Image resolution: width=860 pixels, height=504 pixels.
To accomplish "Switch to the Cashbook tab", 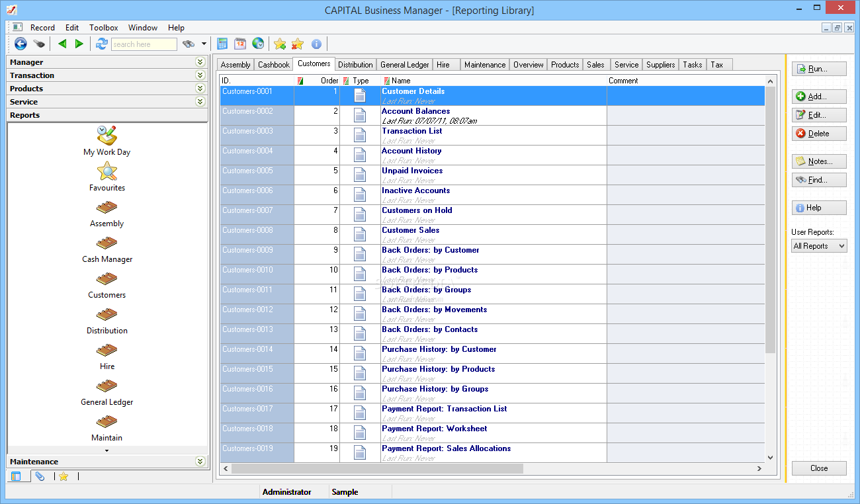I will click(x=274, y=65).
